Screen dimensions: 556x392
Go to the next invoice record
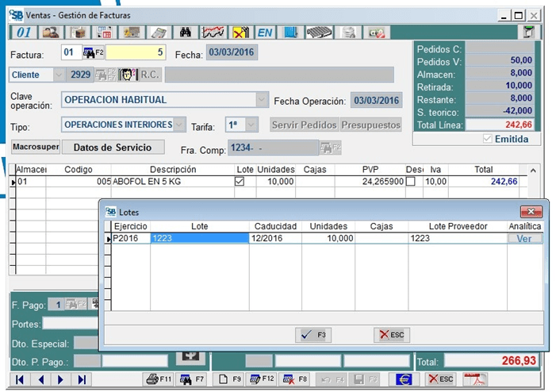pyautogui.click(x=60, y=379)
